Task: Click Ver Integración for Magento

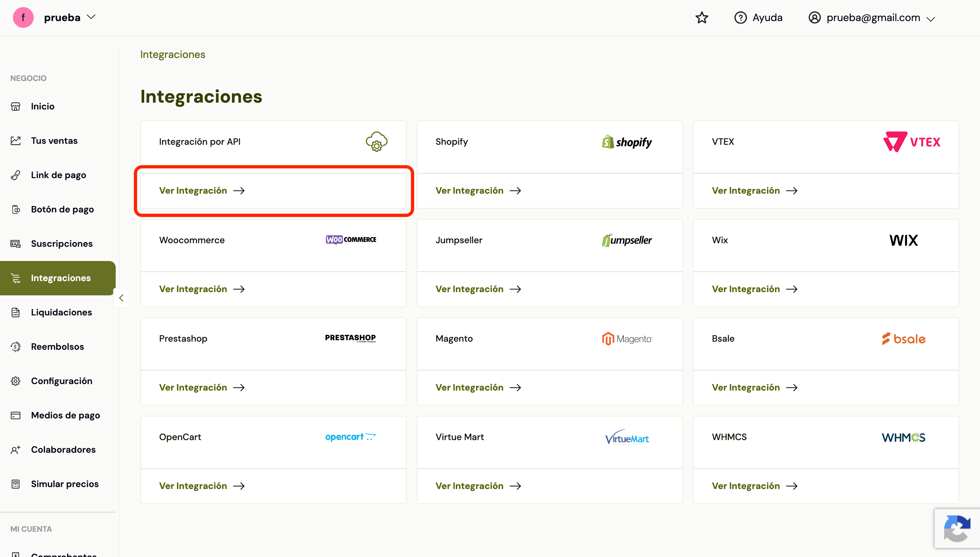Action: 478,388
